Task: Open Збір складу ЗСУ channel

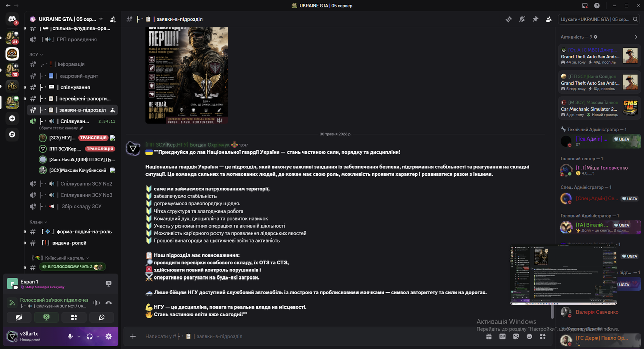Action: point(73,206)
